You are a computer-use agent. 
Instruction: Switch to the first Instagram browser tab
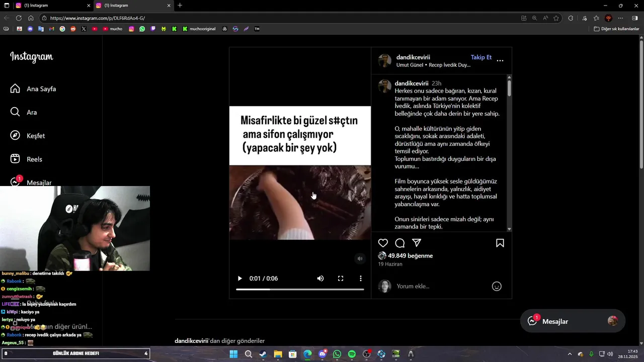coord(53,6)
